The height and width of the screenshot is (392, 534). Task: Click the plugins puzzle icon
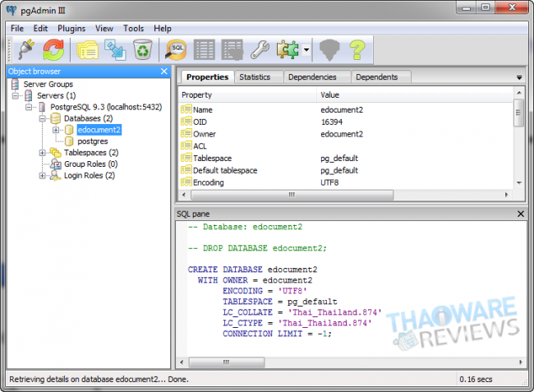288,50
